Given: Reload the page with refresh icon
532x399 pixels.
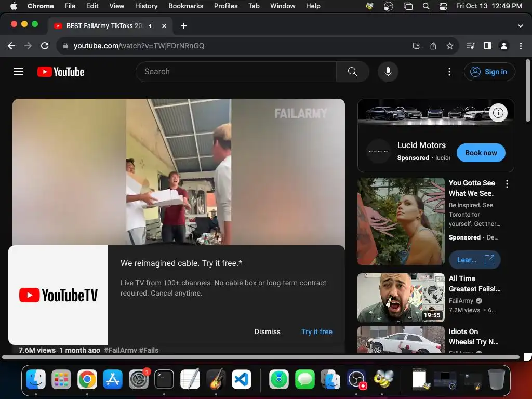Looking at the screenshot, I should (45, 46).
